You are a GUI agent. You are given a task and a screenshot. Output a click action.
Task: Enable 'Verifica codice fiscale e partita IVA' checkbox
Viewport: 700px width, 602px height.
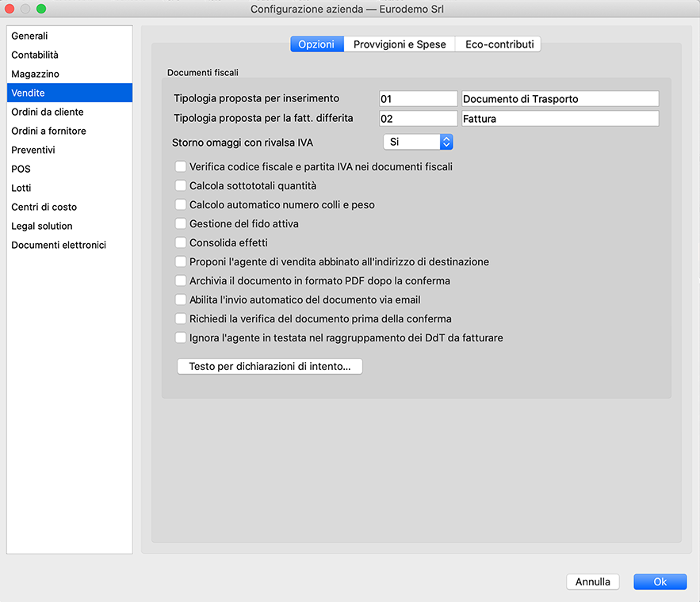(x=181, y=167)
